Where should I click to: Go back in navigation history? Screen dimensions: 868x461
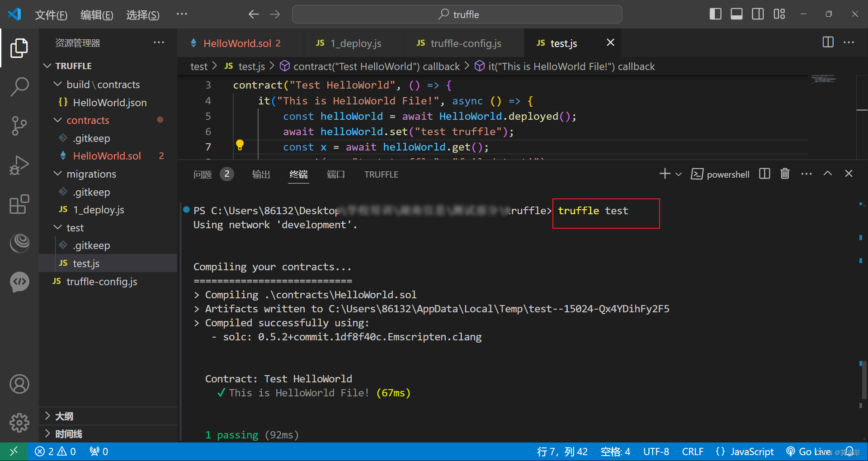pyautogui.click(x=254, y=14)
